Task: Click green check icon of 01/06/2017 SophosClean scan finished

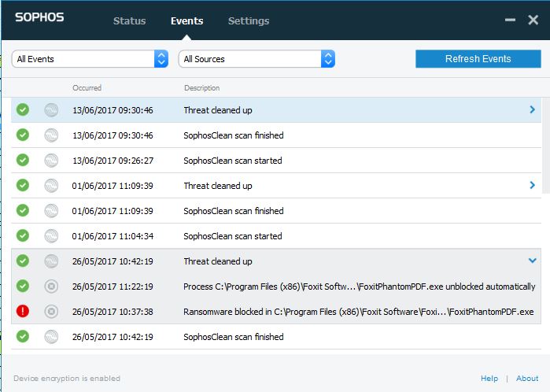Action: pos(23,211)
